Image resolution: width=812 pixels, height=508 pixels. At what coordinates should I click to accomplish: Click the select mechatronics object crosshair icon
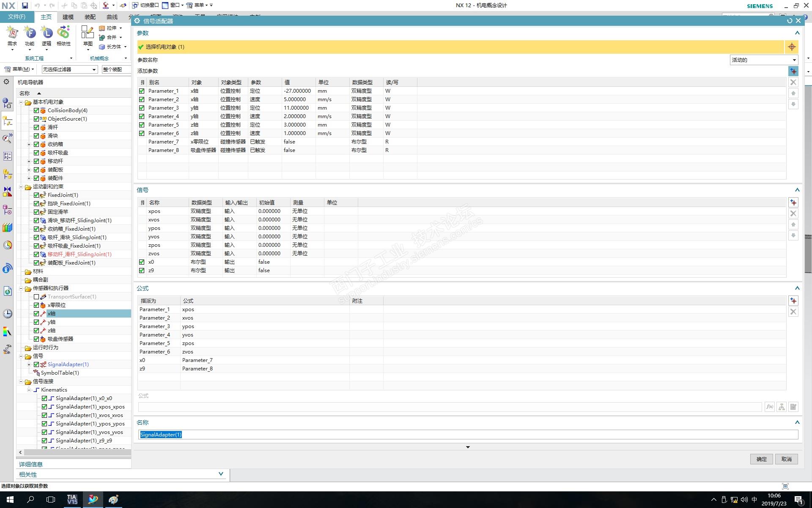pos(792,47)
